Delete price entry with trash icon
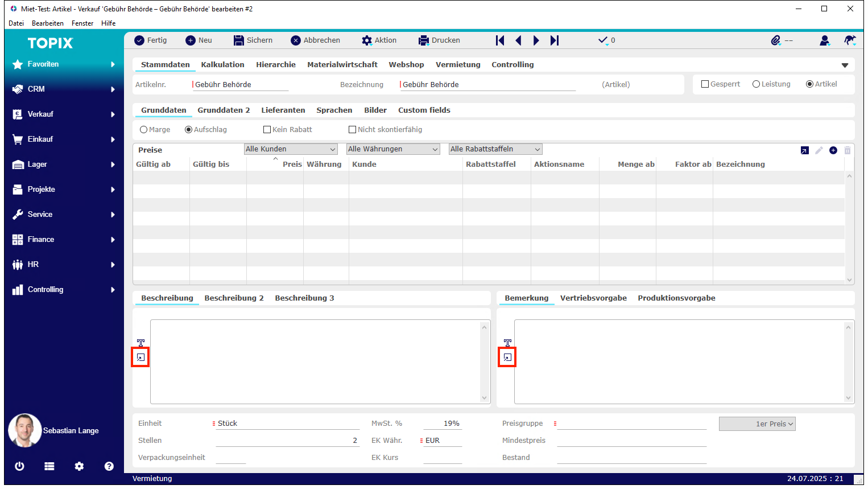This screenshot has width=868, height=489. pyautogui.click(x=848, y=150)
